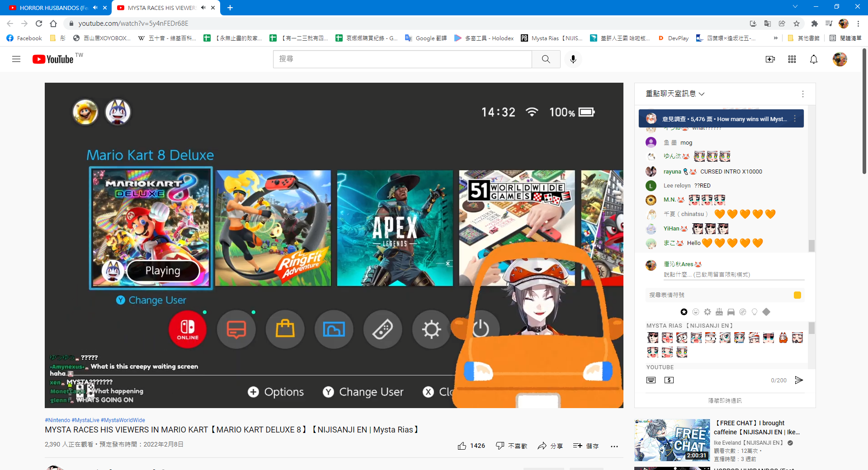Save the video to a playlist
This screenshot has height=470, width=868.
(585, 446)
